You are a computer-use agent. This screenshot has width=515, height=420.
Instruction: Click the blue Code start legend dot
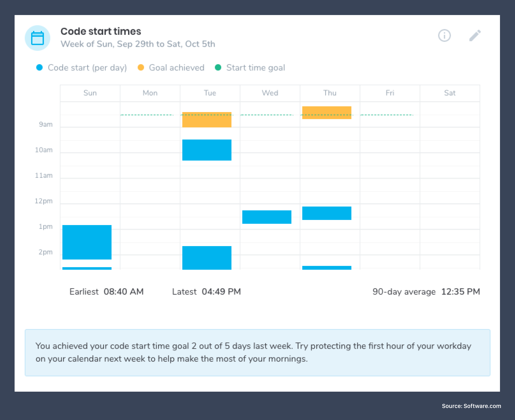click(39, 68)
